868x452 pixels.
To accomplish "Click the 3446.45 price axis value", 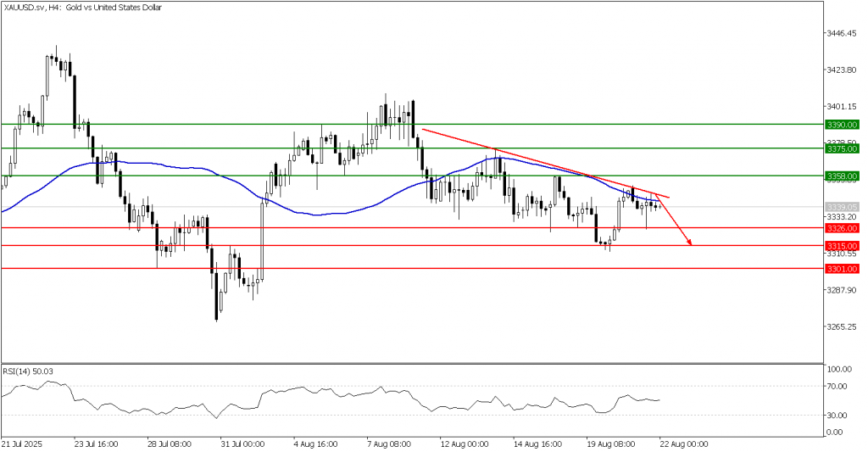I will [x=843, y=34].
